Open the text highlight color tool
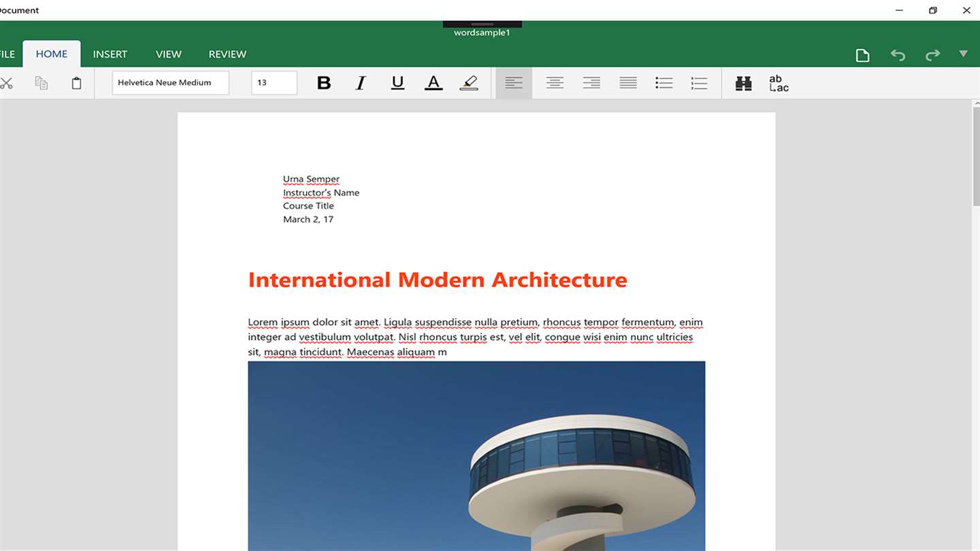Viewport: 980px width, 551px height. [x=469, y=83]
